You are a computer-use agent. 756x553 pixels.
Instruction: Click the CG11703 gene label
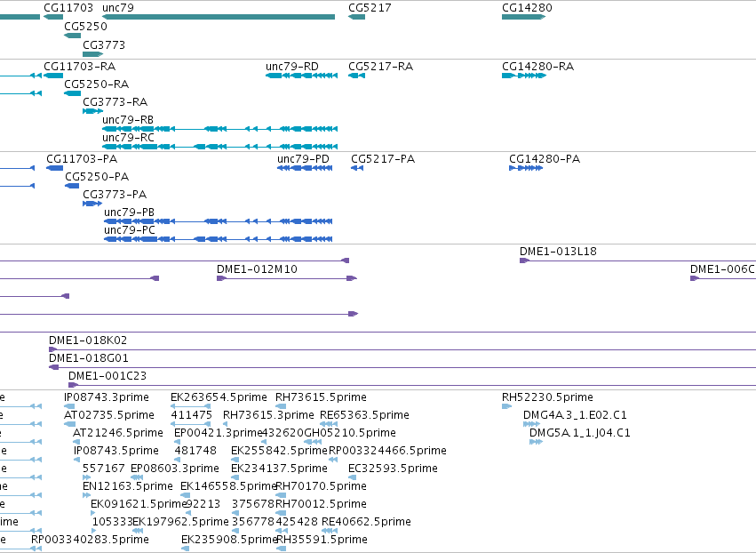click(x=68, y=8)
